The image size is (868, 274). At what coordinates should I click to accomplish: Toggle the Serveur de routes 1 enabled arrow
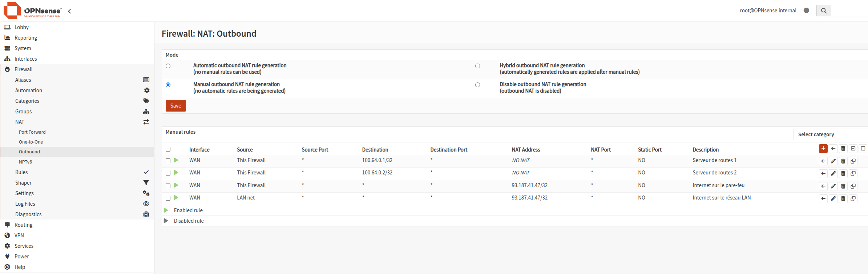click(x=176, y=160)
